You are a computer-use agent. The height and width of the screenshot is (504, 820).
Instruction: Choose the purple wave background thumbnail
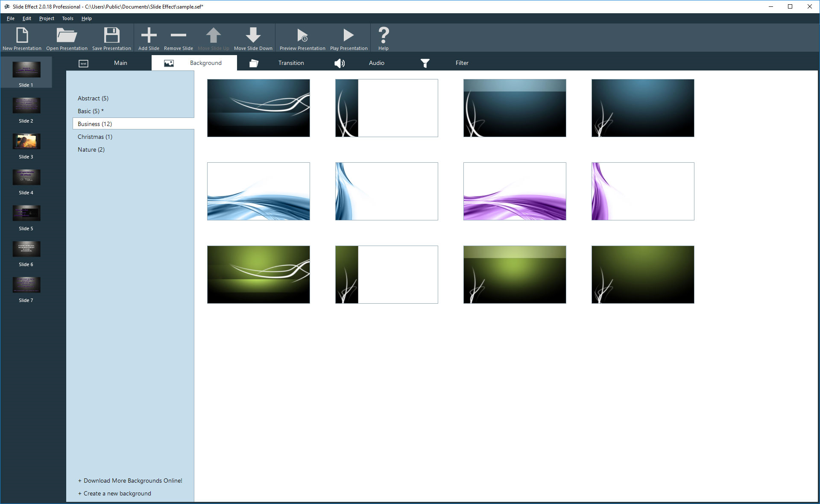[515, 191]
